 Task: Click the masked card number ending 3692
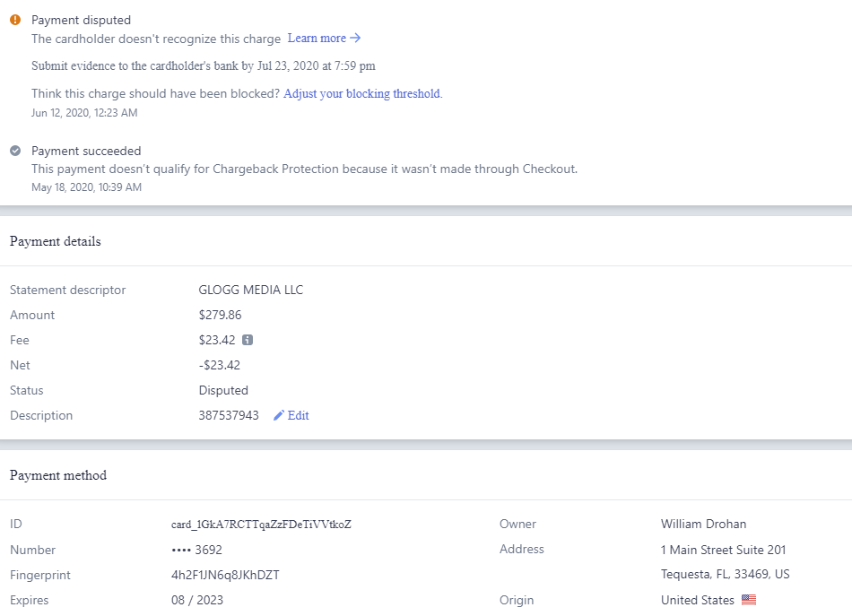coord(196,550)
